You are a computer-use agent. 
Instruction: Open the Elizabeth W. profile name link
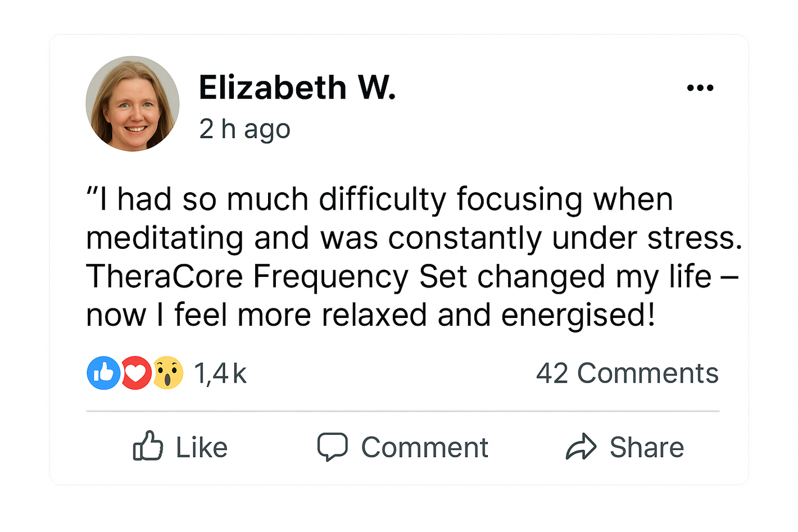click(297, 88)
